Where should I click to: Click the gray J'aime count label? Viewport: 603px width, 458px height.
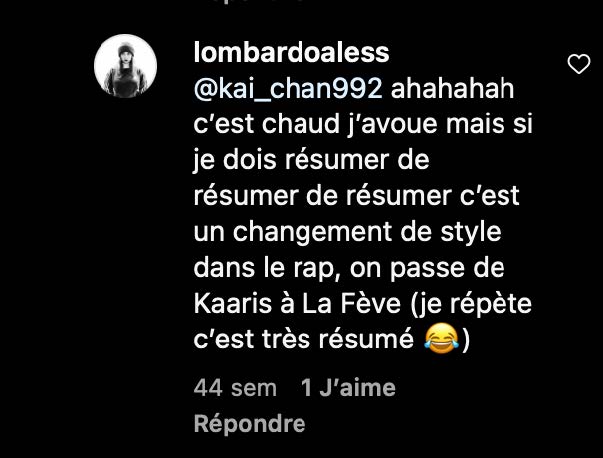[x=348, y=388]
